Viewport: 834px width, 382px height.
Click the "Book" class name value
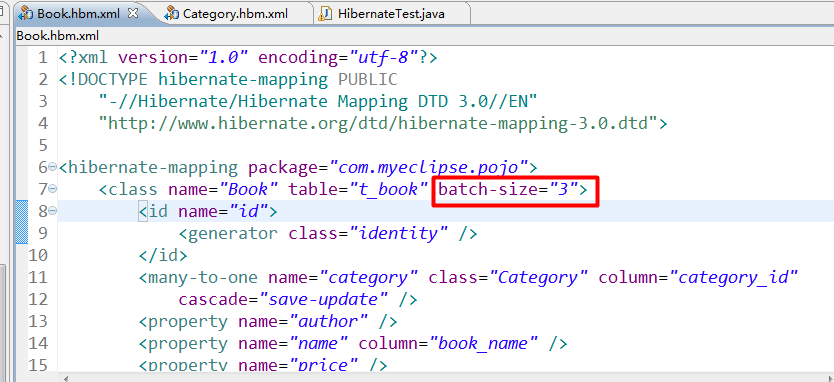point(249,189)
